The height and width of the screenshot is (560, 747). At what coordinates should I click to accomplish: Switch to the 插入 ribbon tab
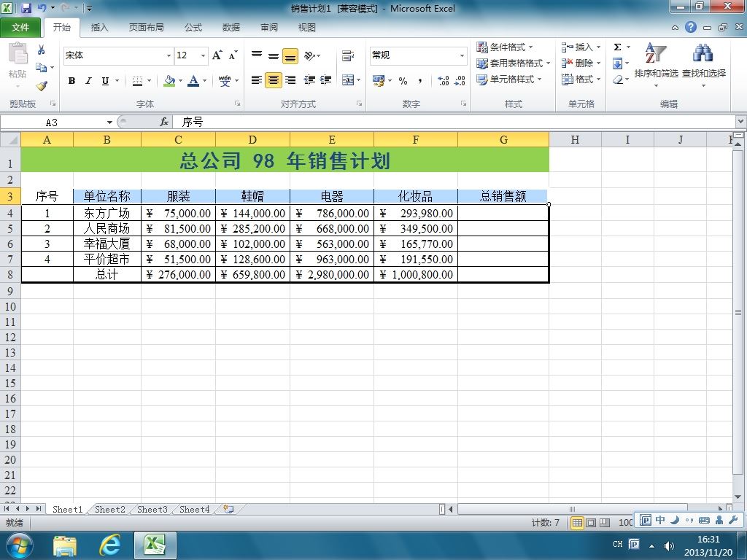99,28
